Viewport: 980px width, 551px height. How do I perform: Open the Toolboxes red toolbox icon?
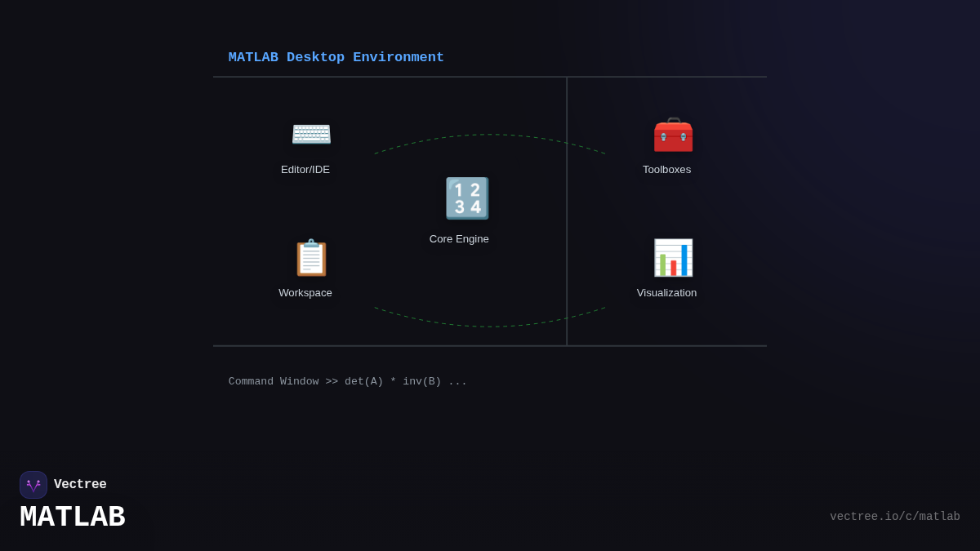click(x=672, y=135)
